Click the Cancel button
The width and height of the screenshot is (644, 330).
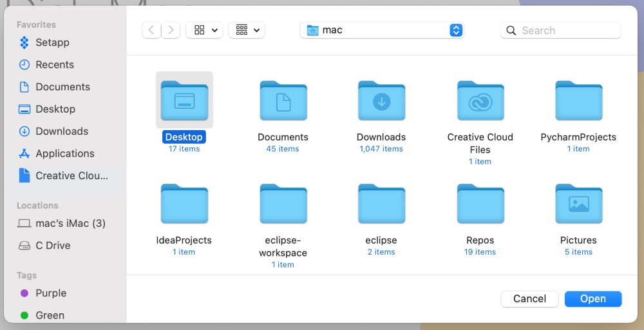[530, 299]
